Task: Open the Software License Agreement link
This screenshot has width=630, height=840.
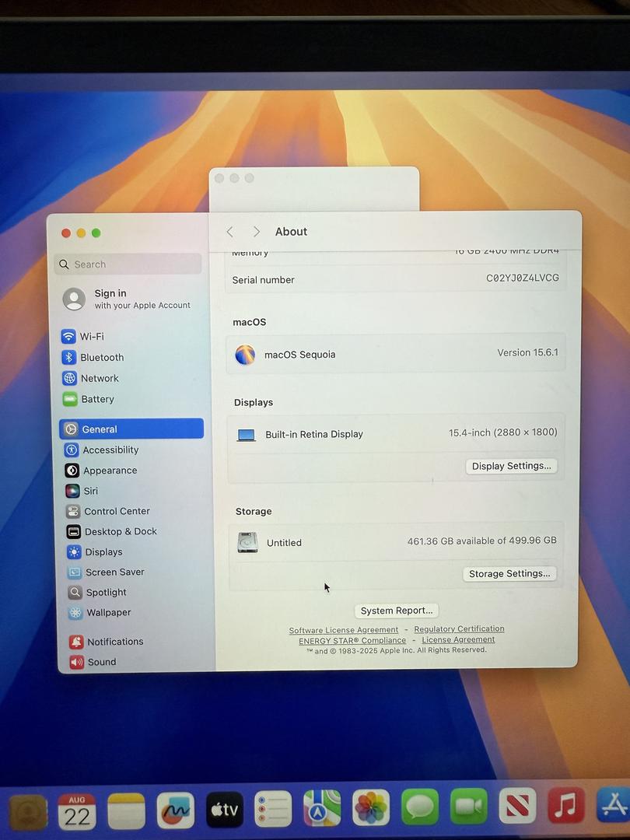Action: (344, 630)
